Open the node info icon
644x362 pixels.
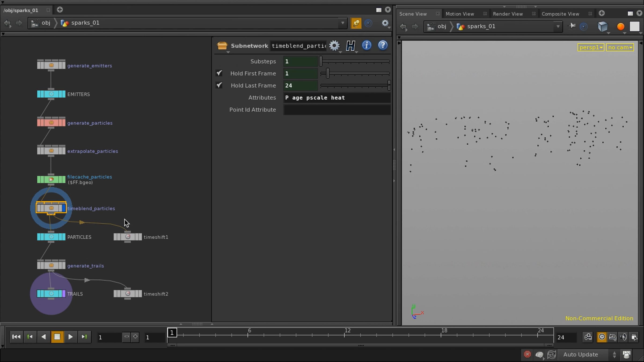367,45
